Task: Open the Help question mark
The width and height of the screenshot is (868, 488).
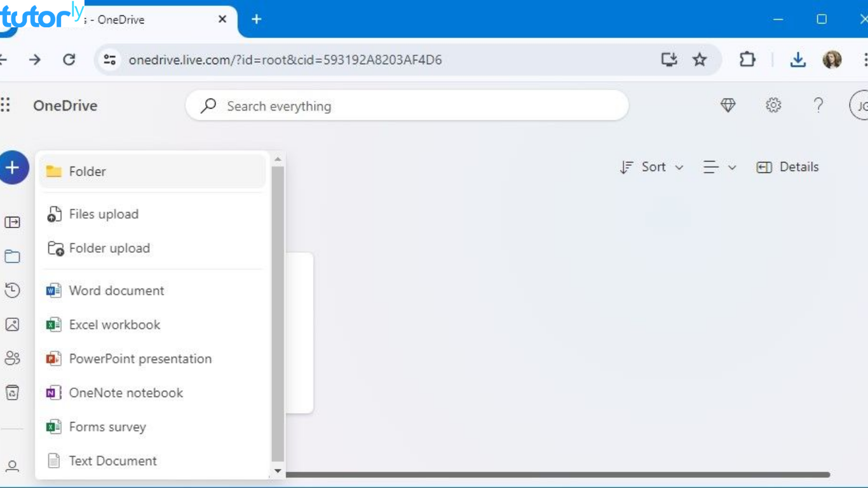Action: 818,105
